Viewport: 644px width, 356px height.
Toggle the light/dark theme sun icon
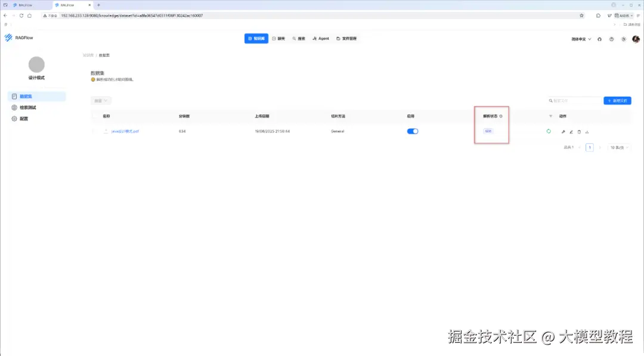624,39
